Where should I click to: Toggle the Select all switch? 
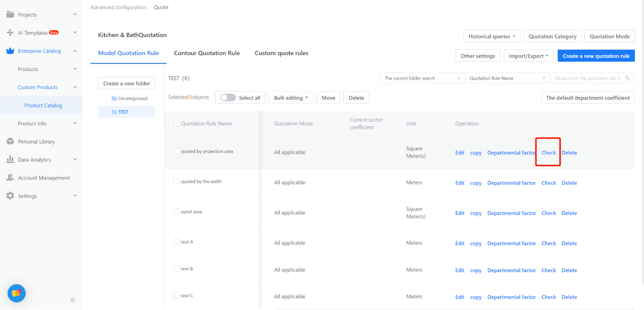click(228, 97)
